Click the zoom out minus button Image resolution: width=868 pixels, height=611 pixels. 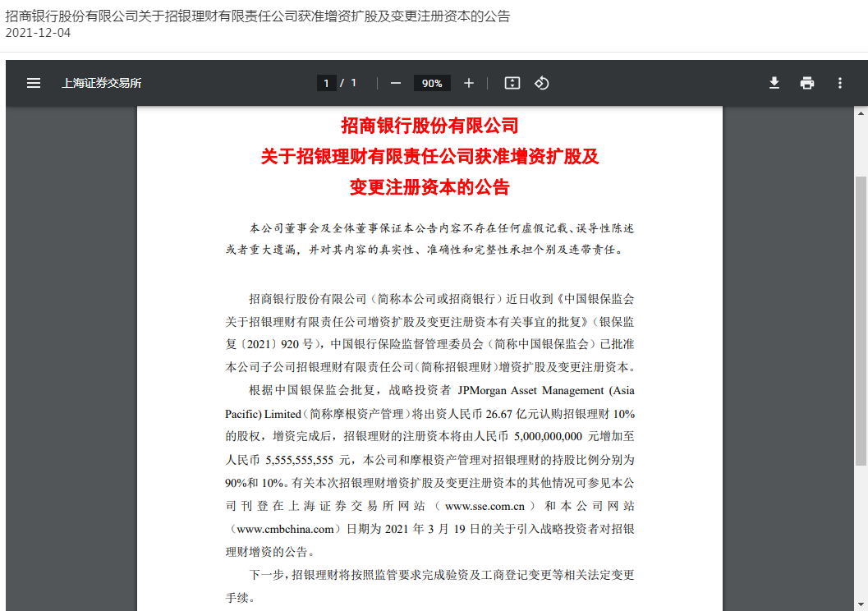[396, 83]
